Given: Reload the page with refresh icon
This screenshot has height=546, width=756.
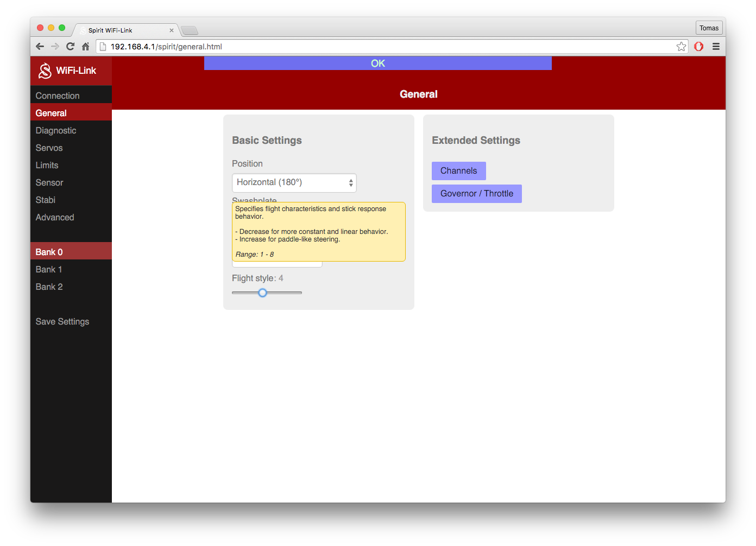Looking at the screenshot, I should (x=70, y=47).
